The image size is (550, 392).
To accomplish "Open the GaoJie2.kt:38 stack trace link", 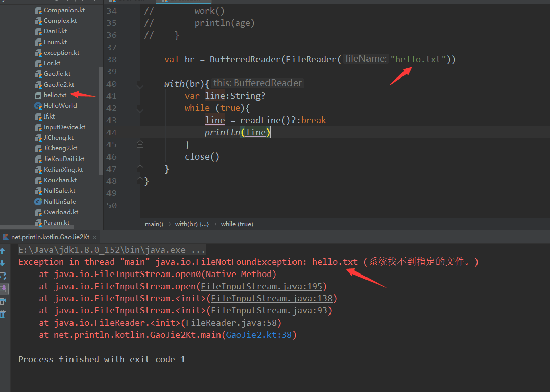I will (x=259, y=335).
